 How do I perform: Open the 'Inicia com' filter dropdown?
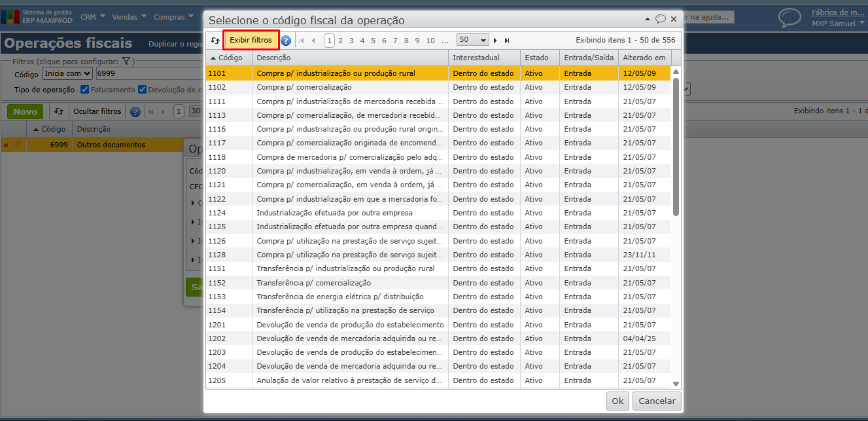point(67,74)
